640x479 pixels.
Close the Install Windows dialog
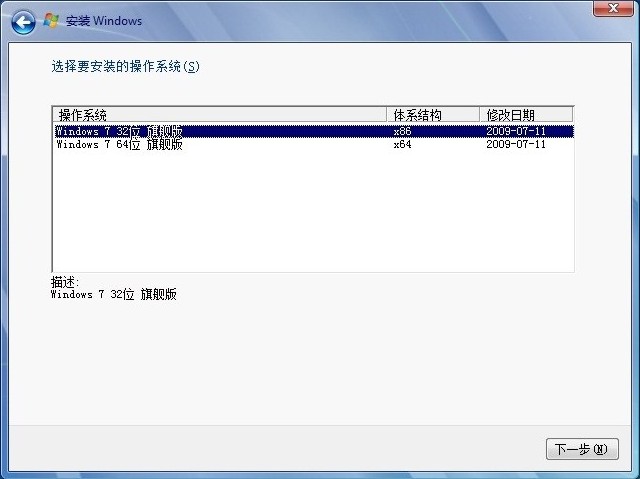tap(613, 8)
